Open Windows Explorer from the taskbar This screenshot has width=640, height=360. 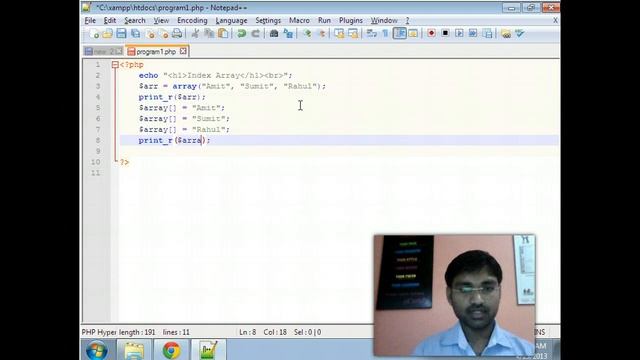click(x=134, y=350)
